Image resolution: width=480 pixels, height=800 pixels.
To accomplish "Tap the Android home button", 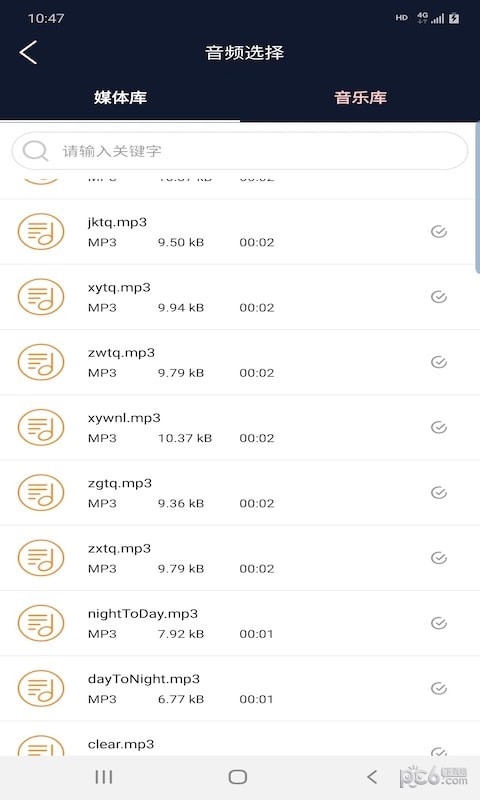I will (238, 777).
